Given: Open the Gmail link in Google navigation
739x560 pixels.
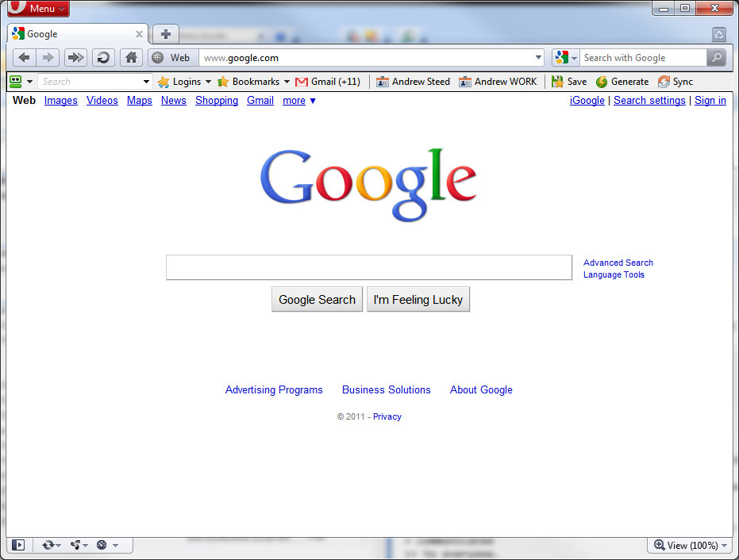Looking at the screenshot, I should [x=260, y=100].
